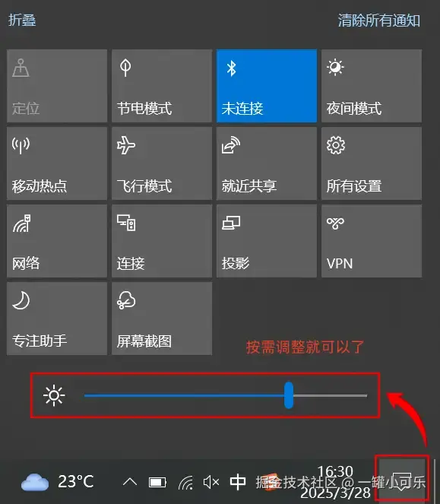Enable 节电模式 battery saver tile
This screenshot has height=504, width=440.
coord(162,86)
